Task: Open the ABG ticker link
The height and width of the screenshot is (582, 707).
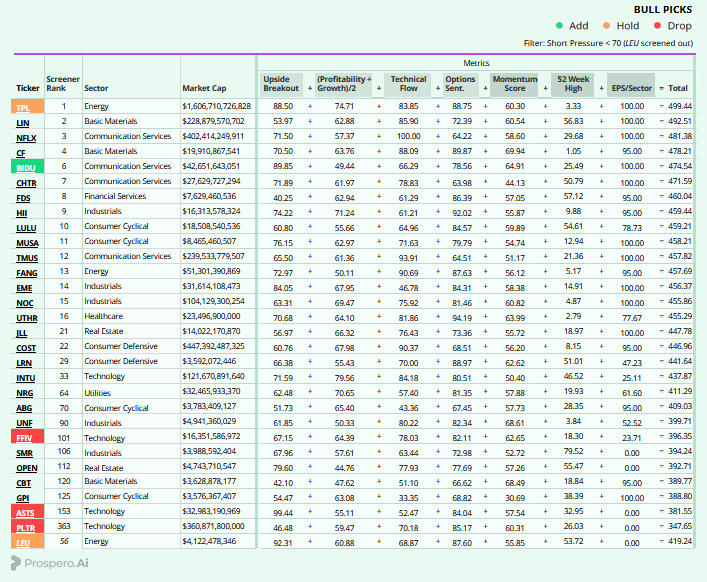Action: (24, 408)
